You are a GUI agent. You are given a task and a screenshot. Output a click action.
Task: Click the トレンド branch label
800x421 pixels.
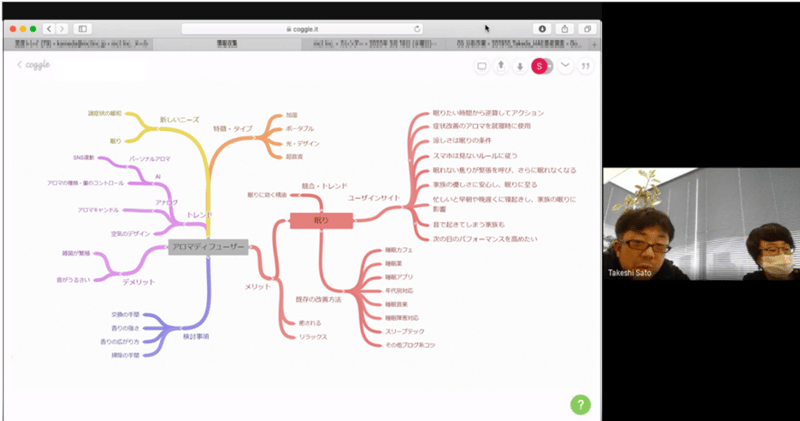(x=199, y=215)
